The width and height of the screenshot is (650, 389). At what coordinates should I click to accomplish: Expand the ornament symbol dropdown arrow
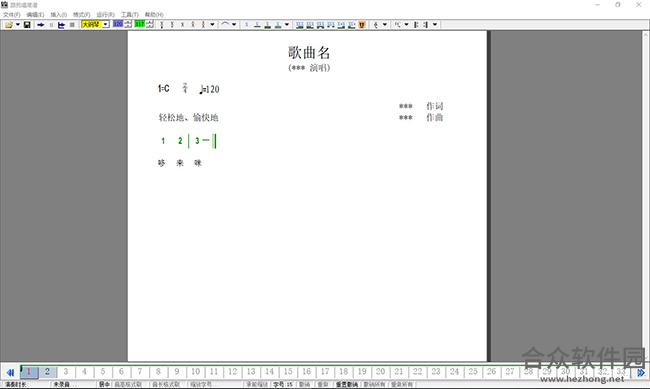tap(406, 25)
